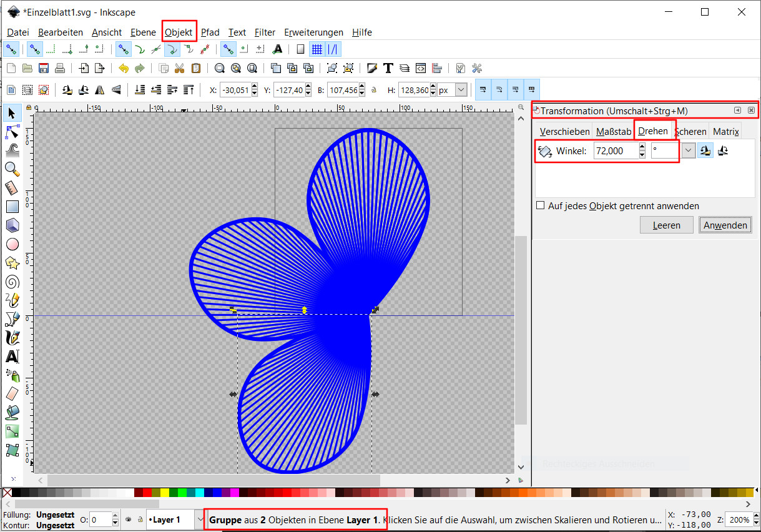Switch to the Maßstab tab
This screenshot has height=532, width=761.
pos(613,132)
